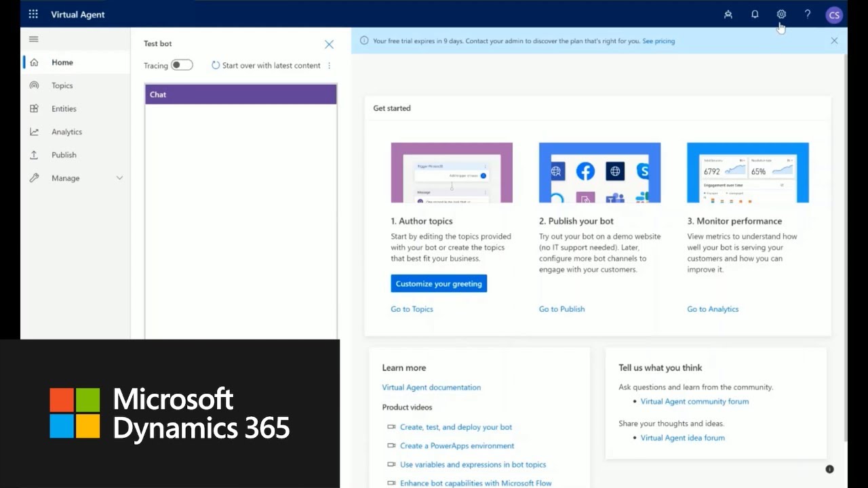Click Start over with latest content refresh icon
The height and width of the screenshot is (488, 868).
click(x=216, y=65)
